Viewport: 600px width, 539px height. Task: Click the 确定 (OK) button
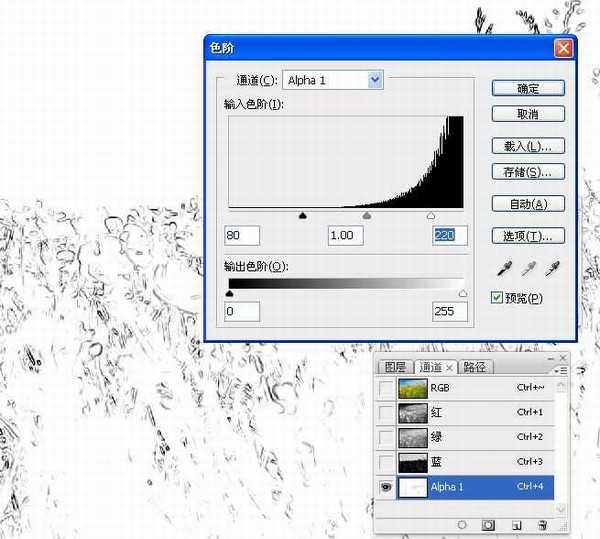[528, 88]
